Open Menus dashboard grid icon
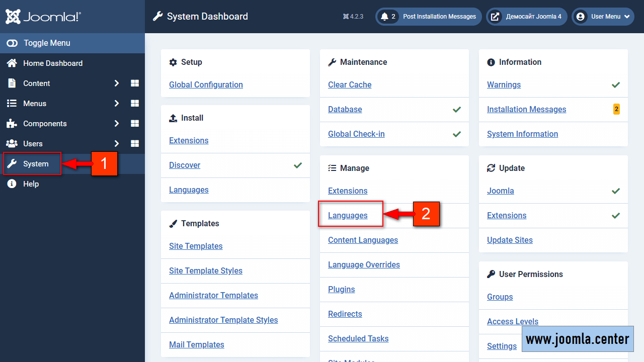The width and height of the screenshot is (644, 362). [x=135, y=104]
